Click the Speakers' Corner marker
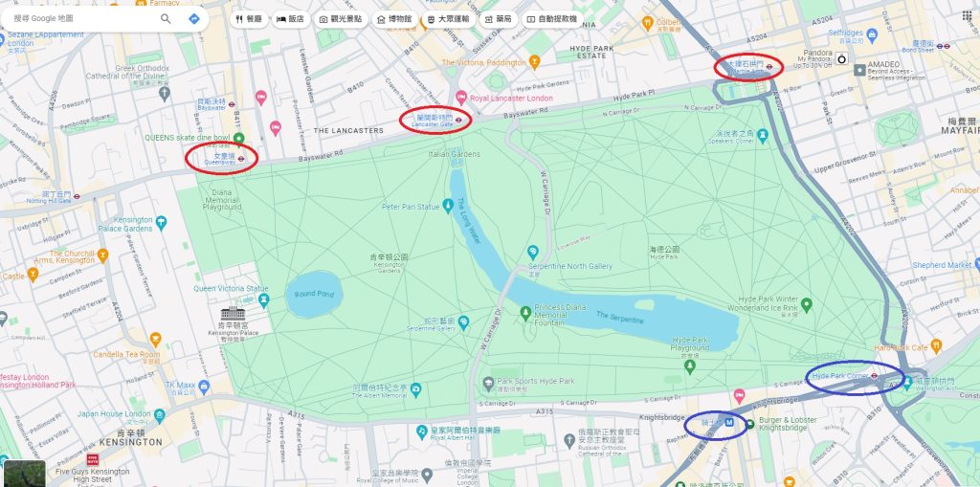This screenshot has width=980, height=487. click(x=762, y=134)
